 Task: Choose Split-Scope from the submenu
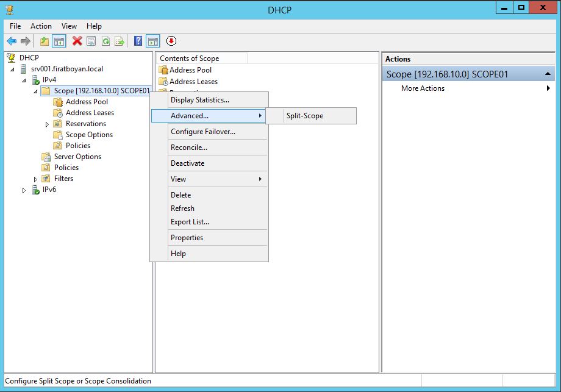[311, 116]
